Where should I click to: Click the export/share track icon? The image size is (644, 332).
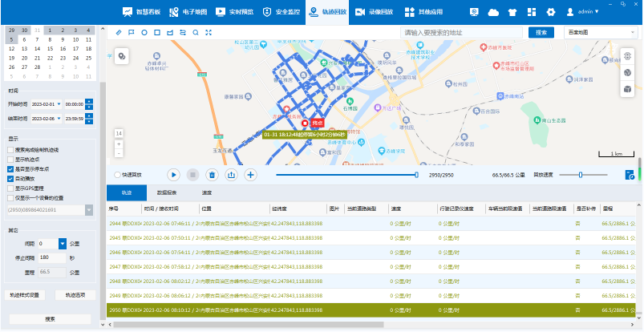click(x=232, y=174)
